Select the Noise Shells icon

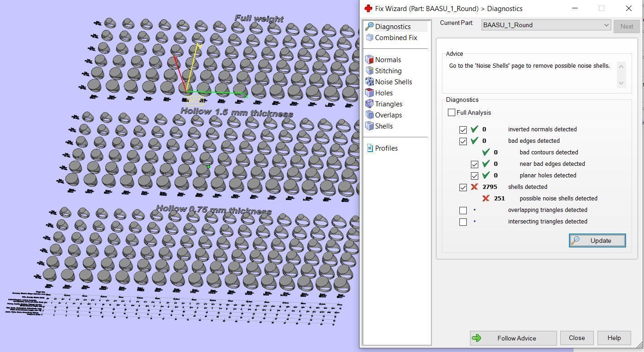369,82
